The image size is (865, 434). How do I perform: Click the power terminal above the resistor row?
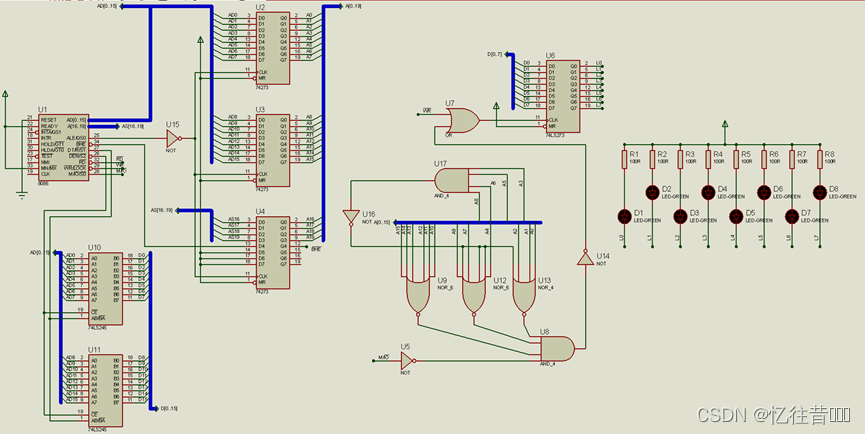[x=725, y=122]
